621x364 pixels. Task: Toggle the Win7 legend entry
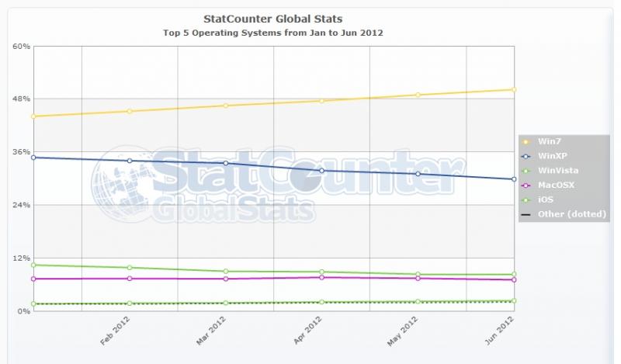[x=550, y=141]
